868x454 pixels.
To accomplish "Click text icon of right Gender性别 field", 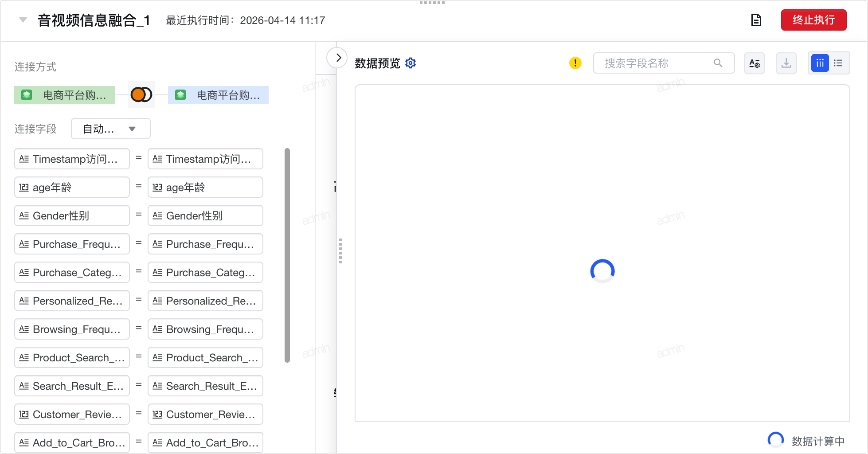I will 157,215.
